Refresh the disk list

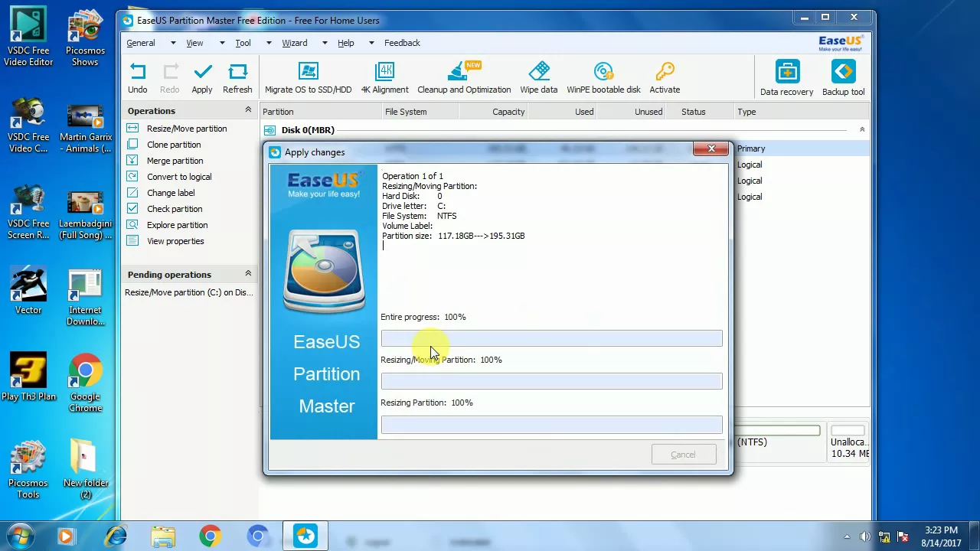(x=237, y=79)
